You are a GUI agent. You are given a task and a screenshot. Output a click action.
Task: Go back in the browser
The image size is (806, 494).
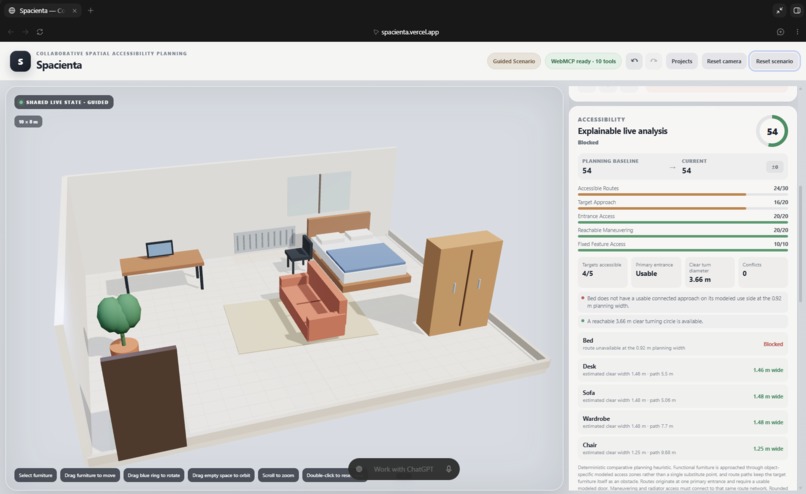11,32
